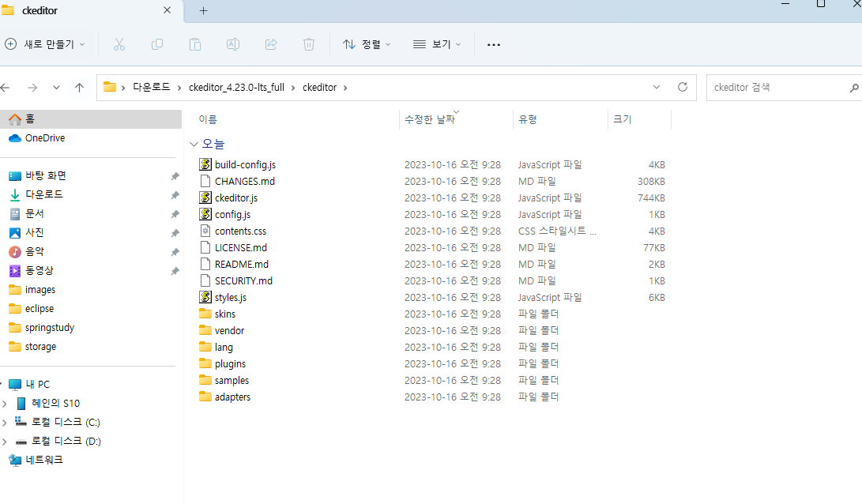862x504 pixels.
Task: Select the ckeditor window tab
Action: click(x=91, y=10)
